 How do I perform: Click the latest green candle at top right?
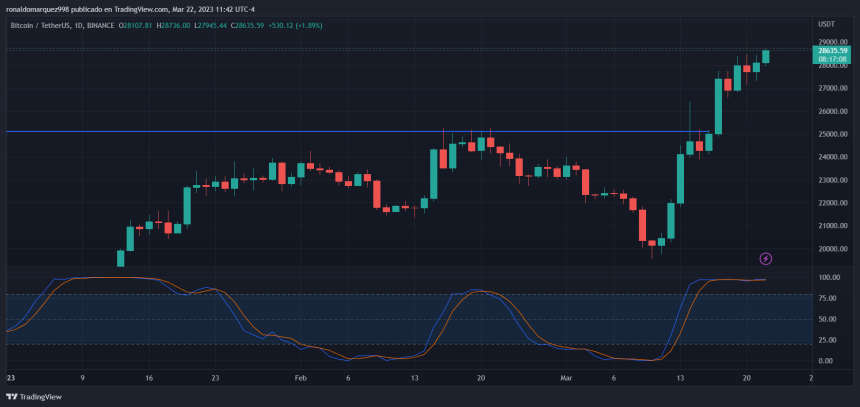pos(766,56)
